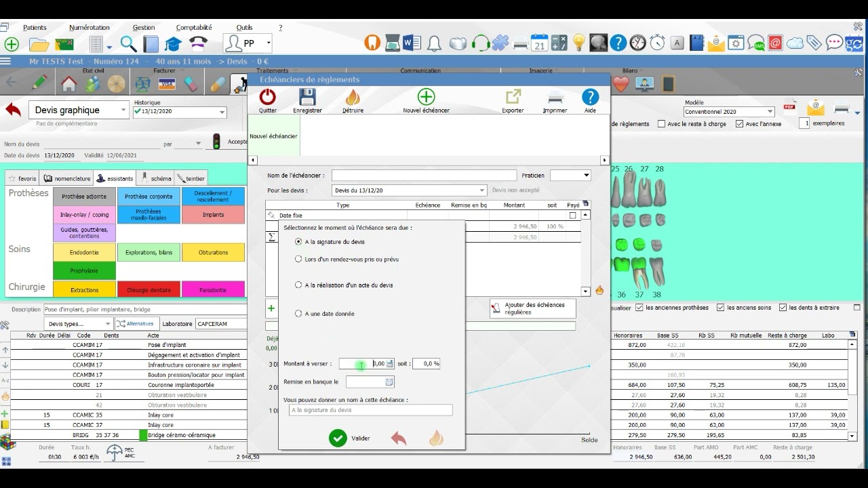The width and height of the screenshot is (868, 488).
Task: Click the big red back arrow beside Devis graphique
Action: 13,109
